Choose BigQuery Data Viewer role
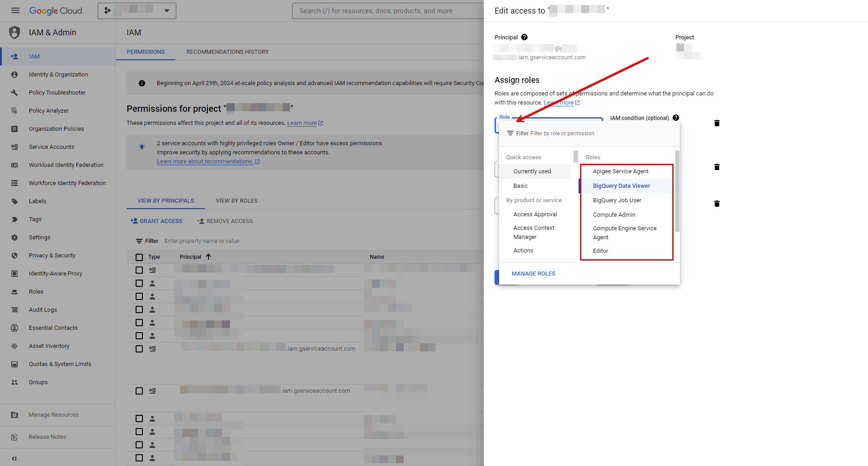868x466 pixels. coord(627,186)
